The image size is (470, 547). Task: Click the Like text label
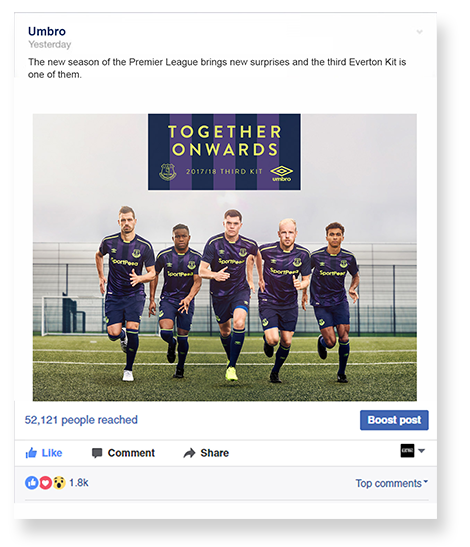pos(52,453)
